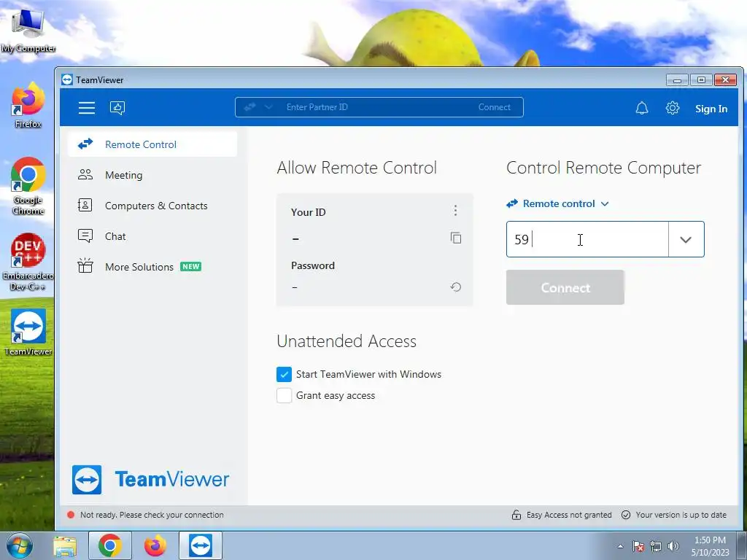
Task: Click Firefox in the taskbar
Action: click(x=155, y=545)
